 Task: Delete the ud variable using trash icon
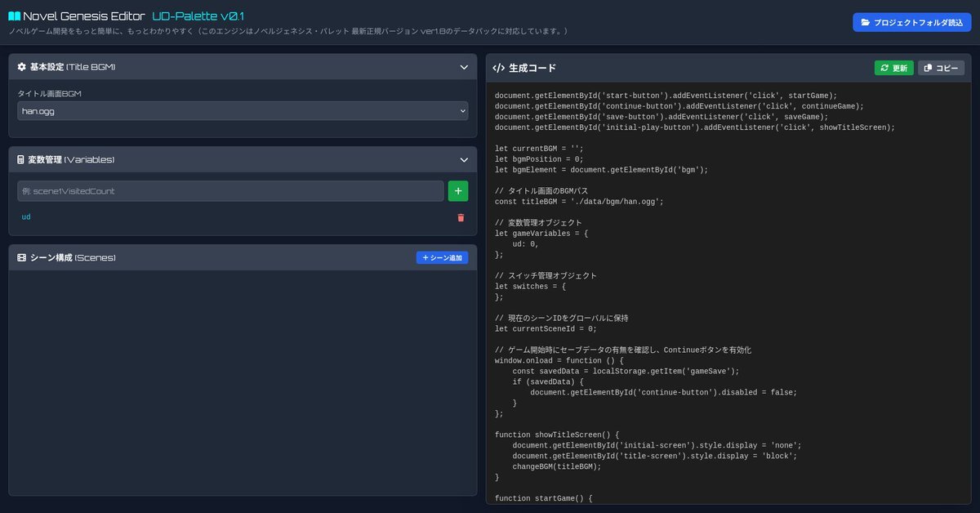point(461,217)
